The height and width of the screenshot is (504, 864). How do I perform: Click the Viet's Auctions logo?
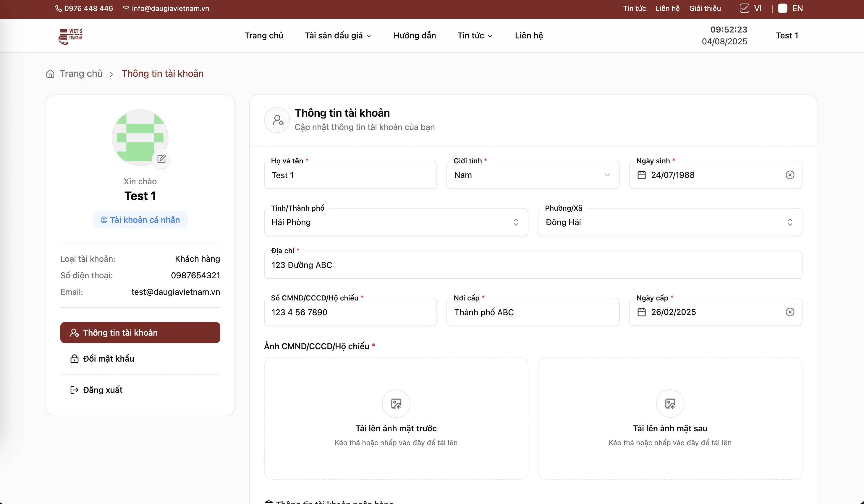tap(71, 36)
